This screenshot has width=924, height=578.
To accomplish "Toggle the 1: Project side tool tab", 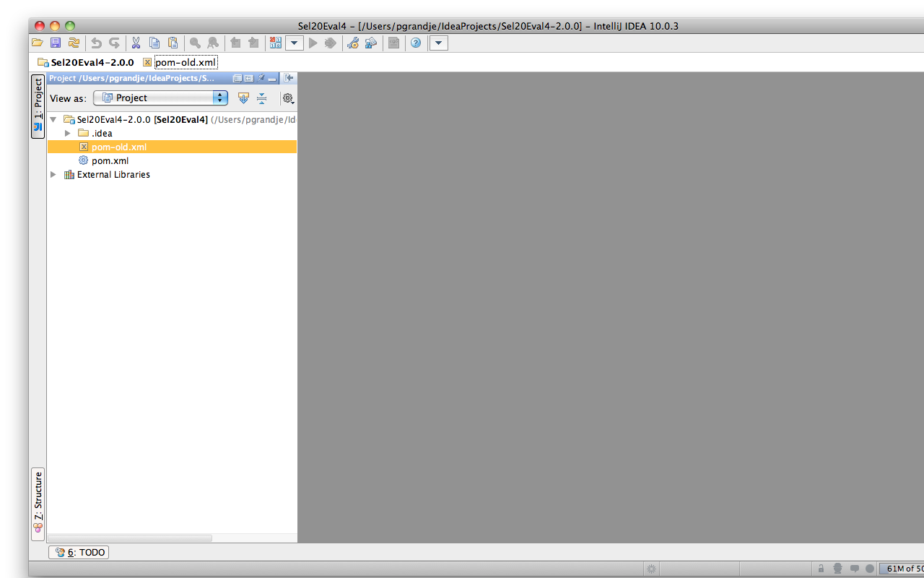I will (x=38, y=106).
